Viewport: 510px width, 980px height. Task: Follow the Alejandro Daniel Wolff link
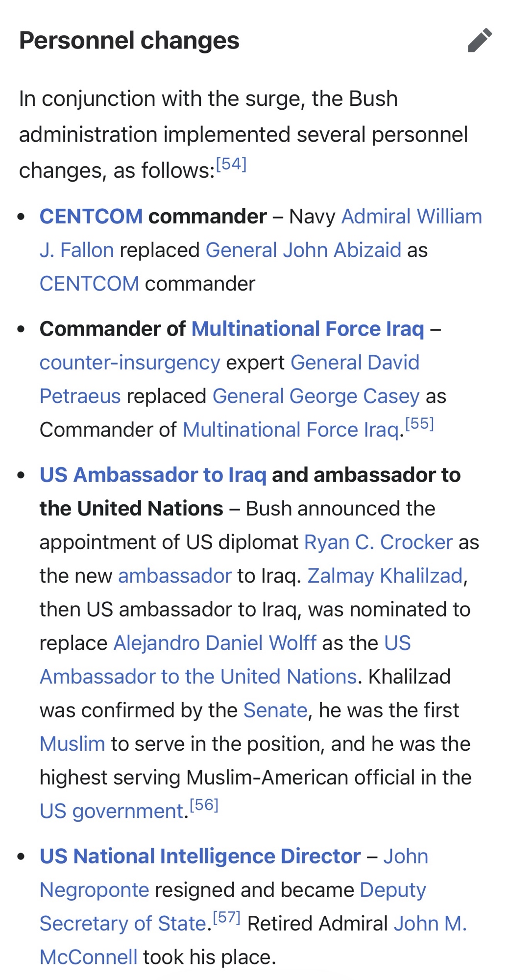(215, 643)
